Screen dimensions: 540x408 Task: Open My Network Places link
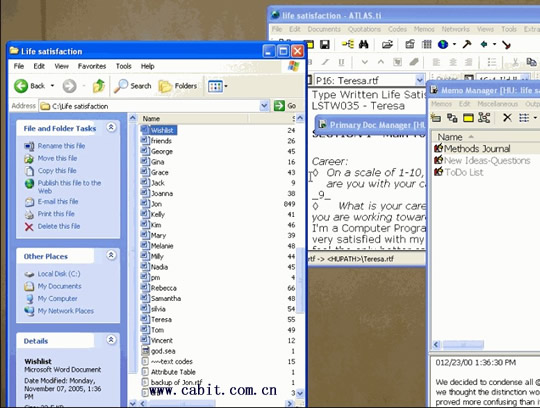[65, 311]
